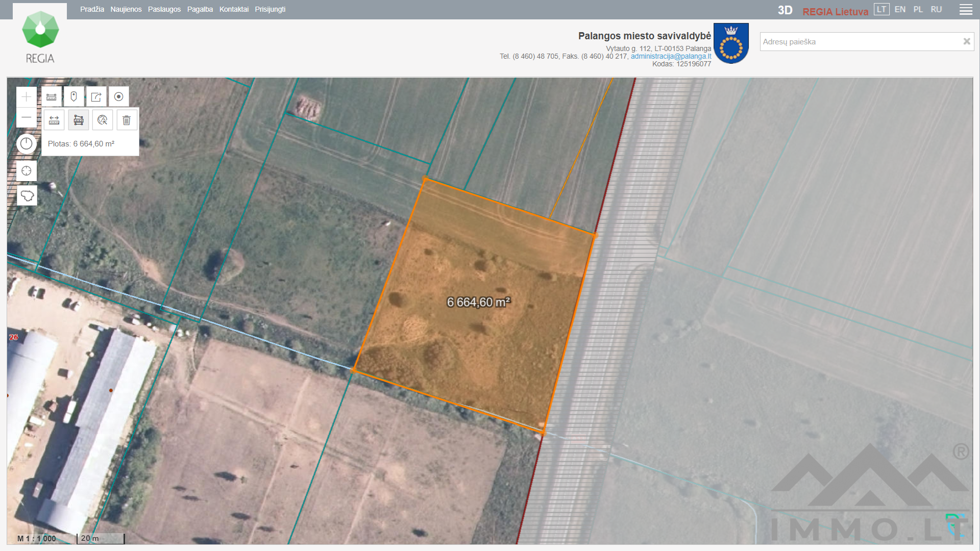Open the share map tool
Viewport: 980px width, 551px height.
96,96
